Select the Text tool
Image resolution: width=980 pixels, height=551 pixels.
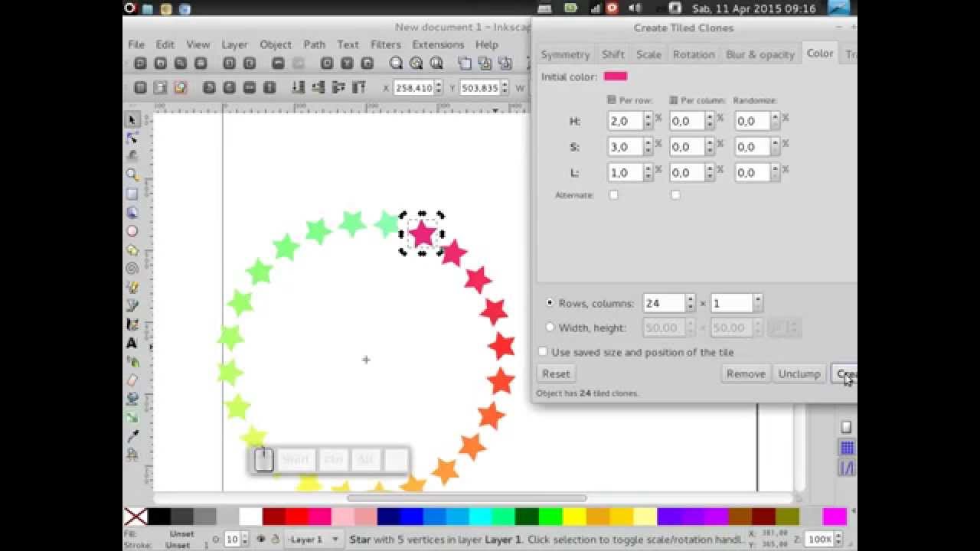click(x=132, y=343)
